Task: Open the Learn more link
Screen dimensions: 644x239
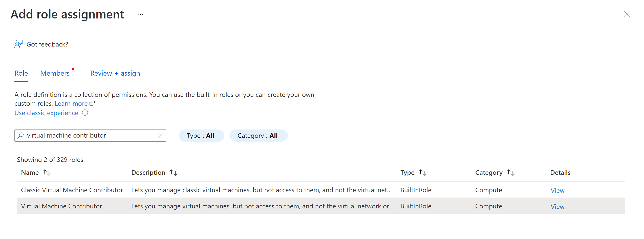Action: [x=71, y=104]
